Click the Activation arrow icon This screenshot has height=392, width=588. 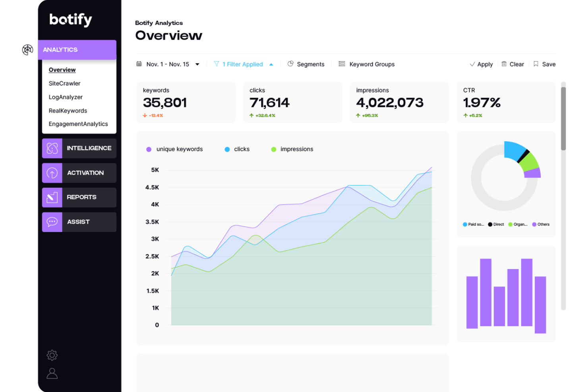click(52, 173)
